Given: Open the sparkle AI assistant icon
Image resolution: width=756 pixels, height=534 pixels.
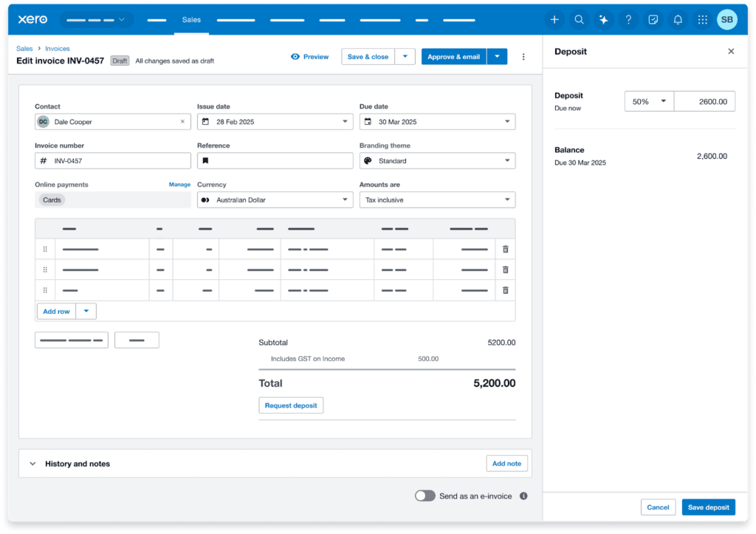Looking at the screenshot, I should point(604,20).
